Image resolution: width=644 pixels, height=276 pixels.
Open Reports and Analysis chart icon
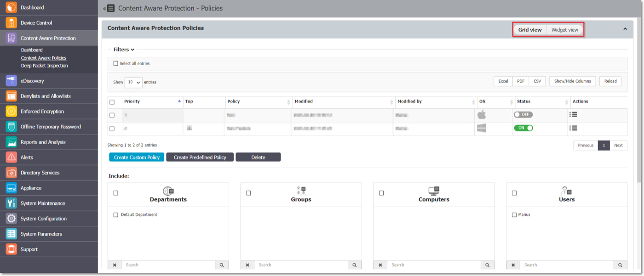click(11, 142)
